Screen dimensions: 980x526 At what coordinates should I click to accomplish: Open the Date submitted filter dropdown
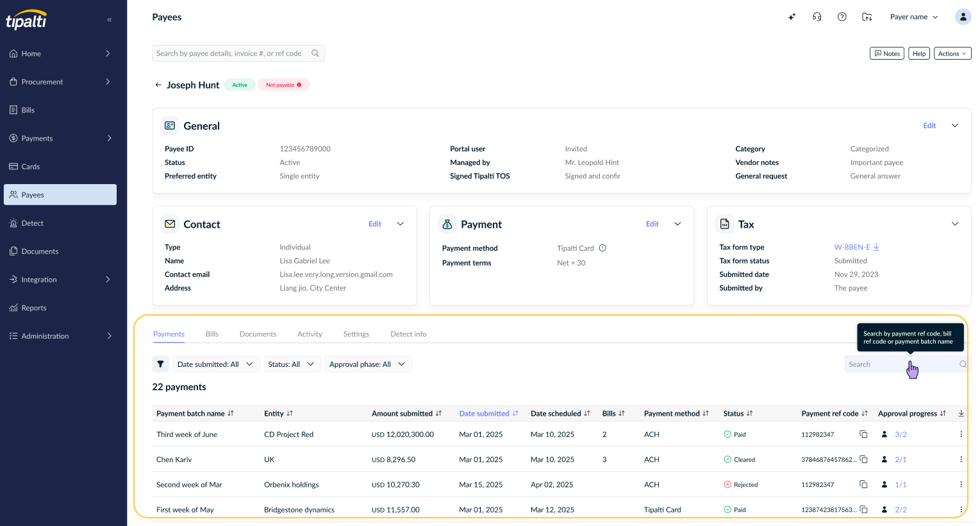click(x=217, y=364)
